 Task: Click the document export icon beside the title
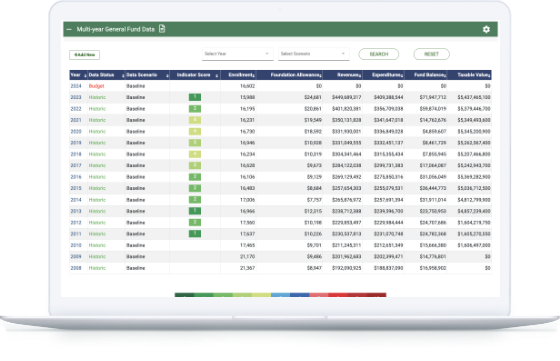coord(162,29)
